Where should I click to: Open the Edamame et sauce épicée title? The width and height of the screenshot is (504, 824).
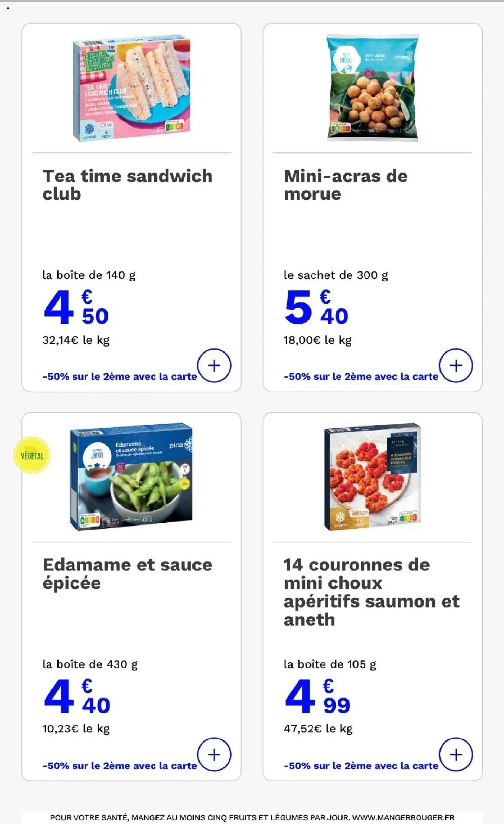pos(127,574)
